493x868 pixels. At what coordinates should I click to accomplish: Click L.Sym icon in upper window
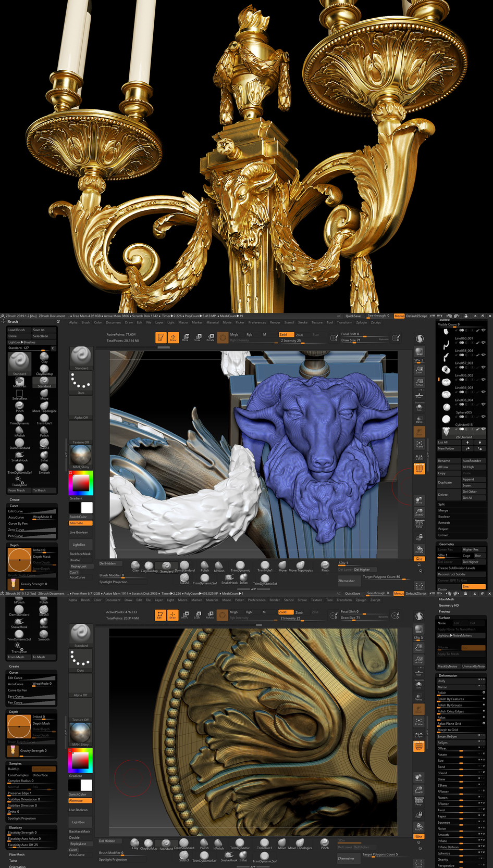coord(419,457)
